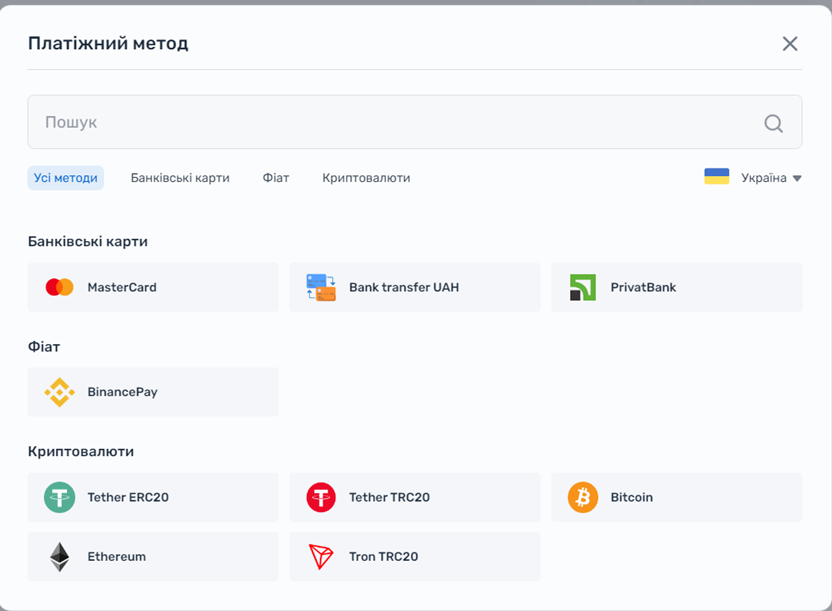Click the Ethereum diamond logo icon
The width and height of the screenshot is (832, 611).
point(60,557)
